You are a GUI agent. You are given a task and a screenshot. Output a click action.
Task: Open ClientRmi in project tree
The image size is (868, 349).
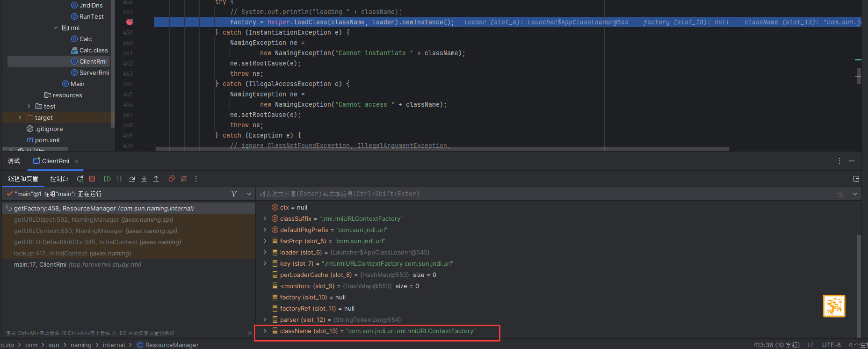coord(89,61)
